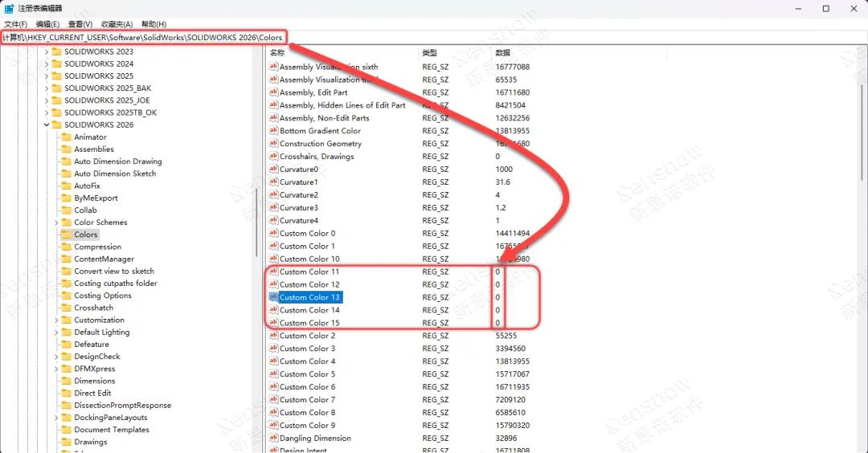
Task: Open the 收藏夹(A) menu
Action: point(117,24)
